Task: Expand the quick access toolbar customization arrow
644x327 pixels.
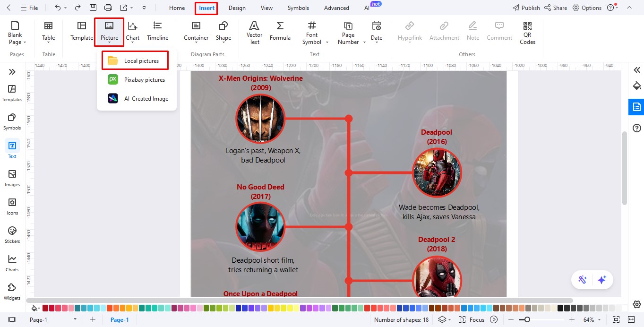Action: pos(144,8)
